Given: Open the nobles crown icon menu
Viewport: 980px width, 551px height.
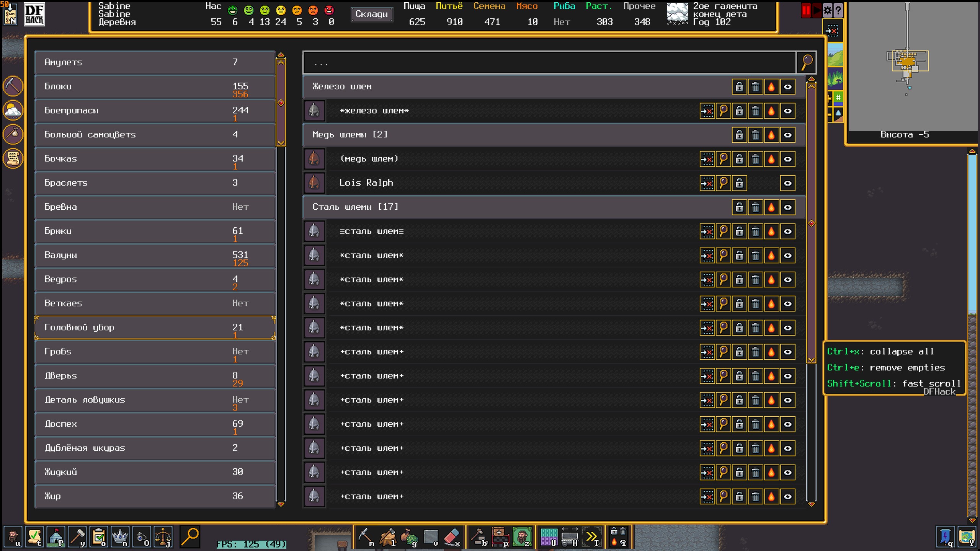Looking at the screenshot, I should pos(120,537).
